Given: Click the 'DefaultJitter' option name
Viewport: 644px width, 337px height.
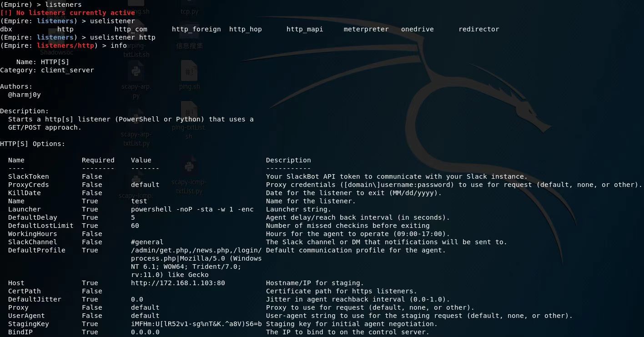Looking at the screenshot, I should pyautogui.click(x=35, y=299).
